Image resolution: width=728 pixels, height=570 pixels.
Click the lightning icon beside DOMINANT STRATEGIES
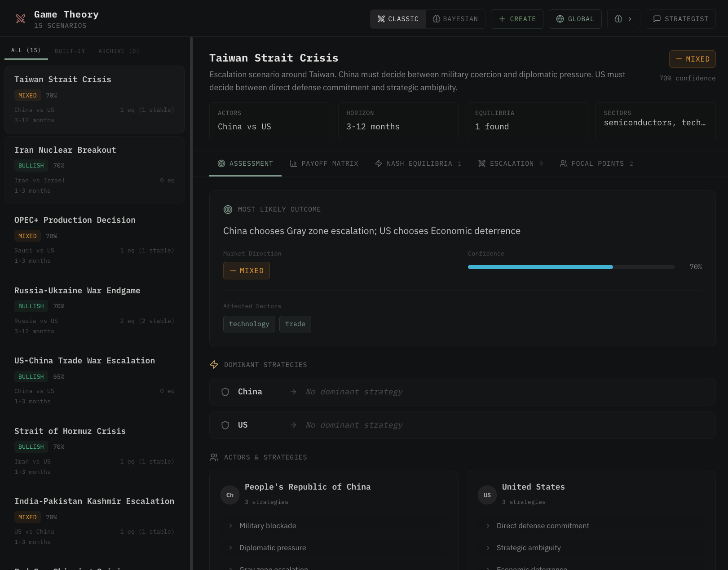[214, 365]
